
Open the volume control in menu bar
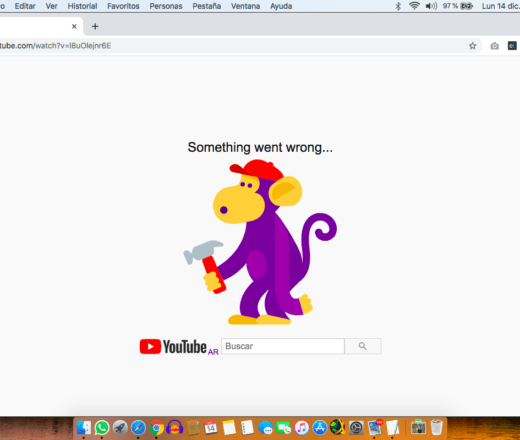click(x=431, y=6)
